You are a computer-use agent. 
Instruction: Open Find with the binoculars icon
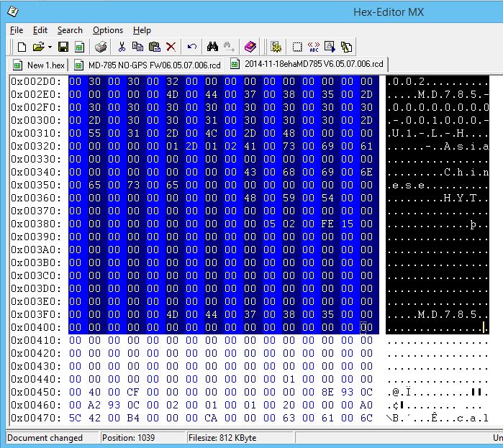(x=212, y=47)
